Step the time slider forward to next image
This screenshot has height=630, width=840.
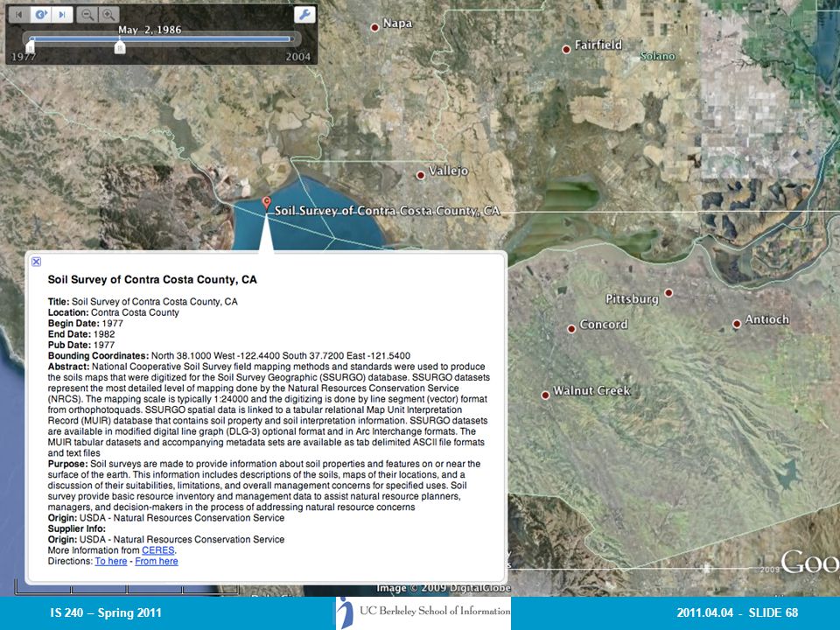(x=62, y=15)
